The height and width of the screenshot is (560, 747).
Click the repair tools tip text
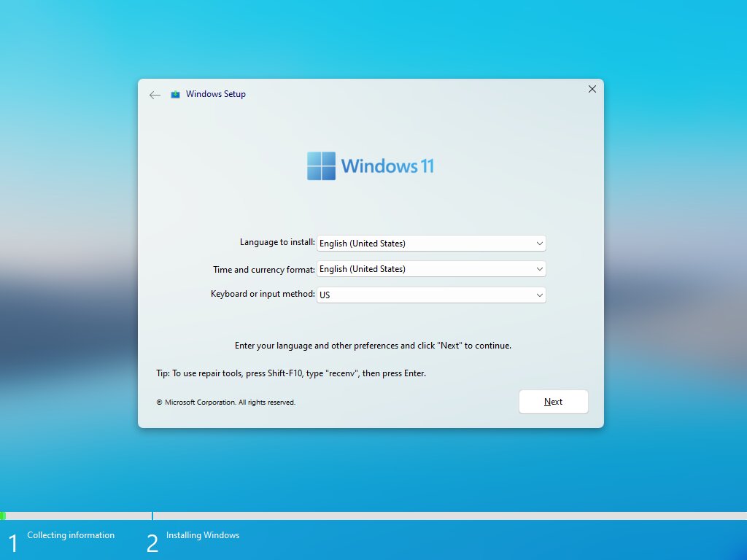pyautogui.click(x=291, y=373)
